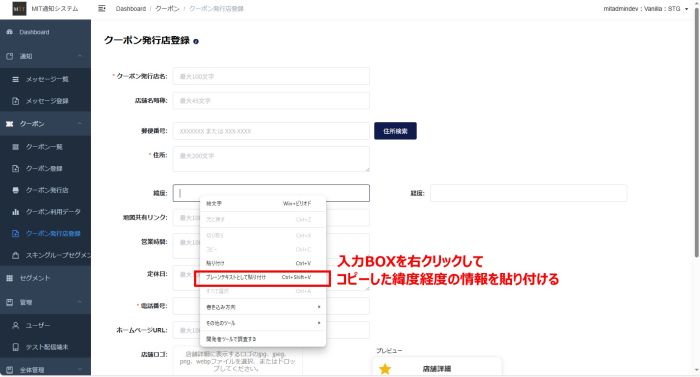The height and width of the screenshot is (377, 700).
Task: Open メッセージ登録 document icon in sidebar
Action: point(16,101)
